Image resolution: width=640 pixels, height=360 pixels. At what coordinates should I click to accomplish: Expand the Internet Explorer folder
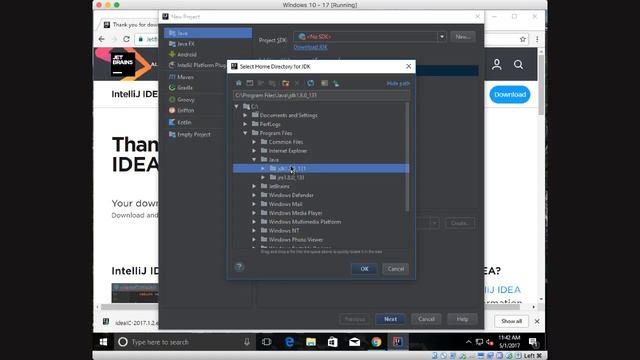[x=254, y=151]
